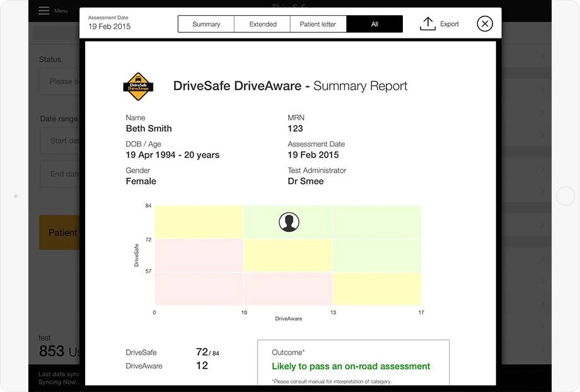Click the orange Patient button
The width and height of the screenshot is (580, 392).
point(62,233)
